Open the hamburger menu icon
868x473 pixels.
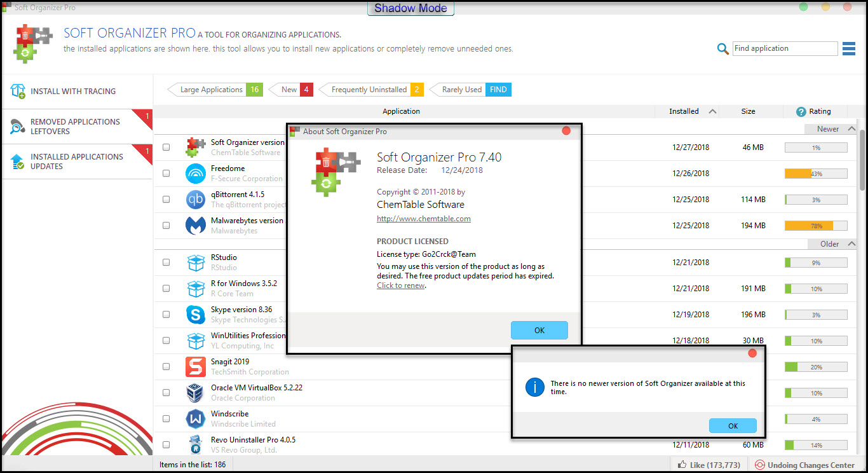pos(849,49)
